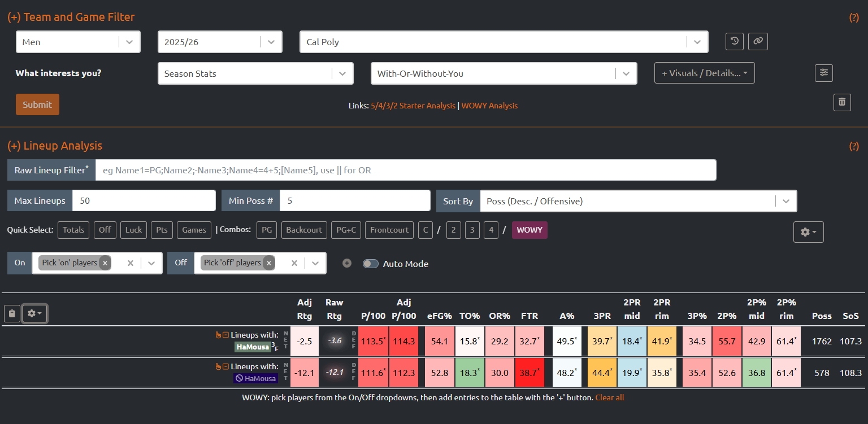868x424 pixels.
Task: Open the sliders settings icon beside Visuals / Details
Action: click(x=824, y=73)
